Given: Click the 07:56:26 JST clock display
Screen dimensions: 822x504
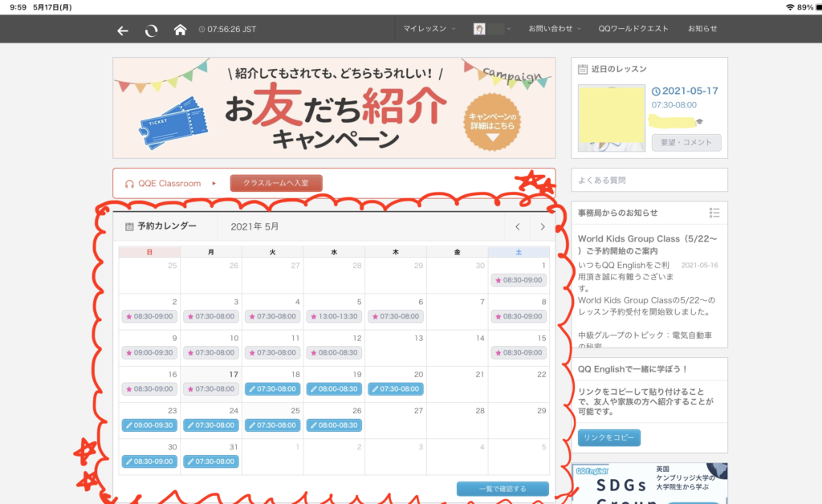Looking at the screenshot, I should tap(227, 30).
